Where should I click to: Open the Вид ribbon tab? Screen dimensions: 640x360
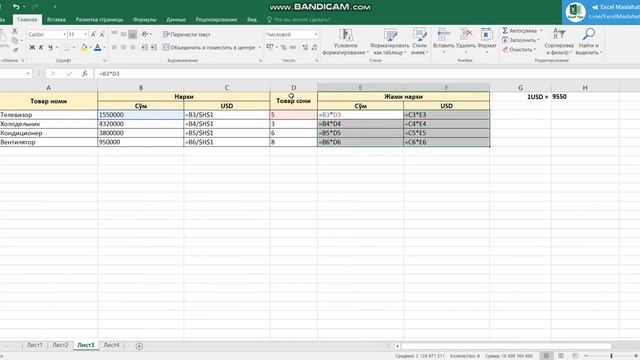pyautogui.click(x=252, y=20)
